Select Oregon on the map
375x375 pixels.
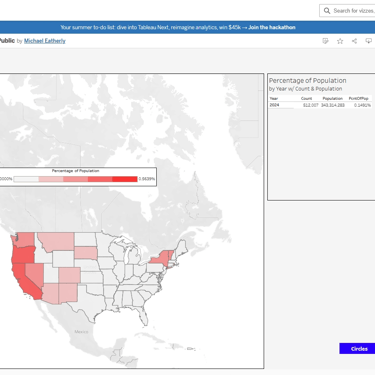[23, 255]
